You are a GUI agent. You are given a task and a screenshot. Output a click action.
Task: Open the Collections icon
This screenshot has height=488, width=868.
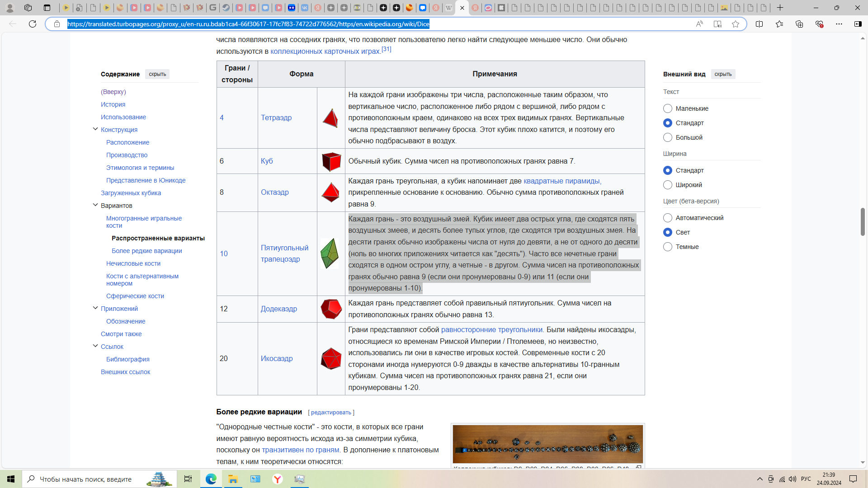coord(799,24)
